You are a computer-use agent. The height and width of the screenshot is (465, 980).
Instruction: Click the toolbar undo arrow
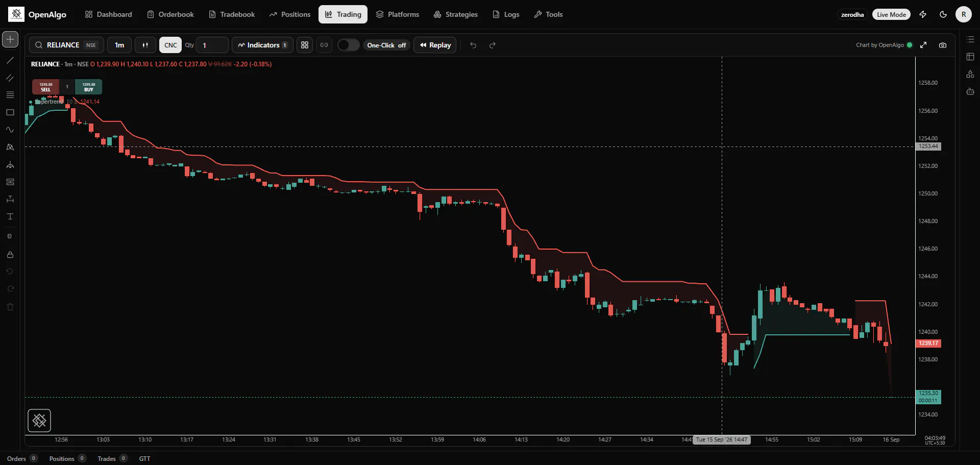pyautogui.click(x=473, y=45)
